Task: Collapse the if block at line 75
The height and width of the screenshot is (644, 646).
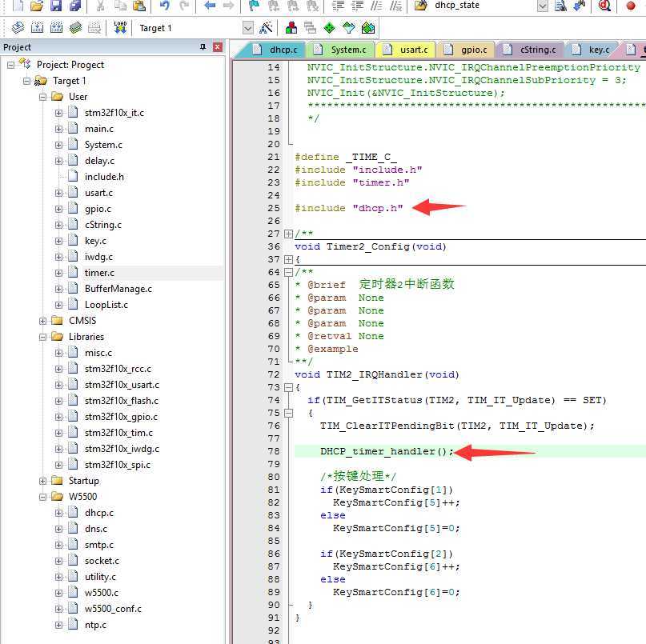Action: pyautogui.click(x=288, y=413)
